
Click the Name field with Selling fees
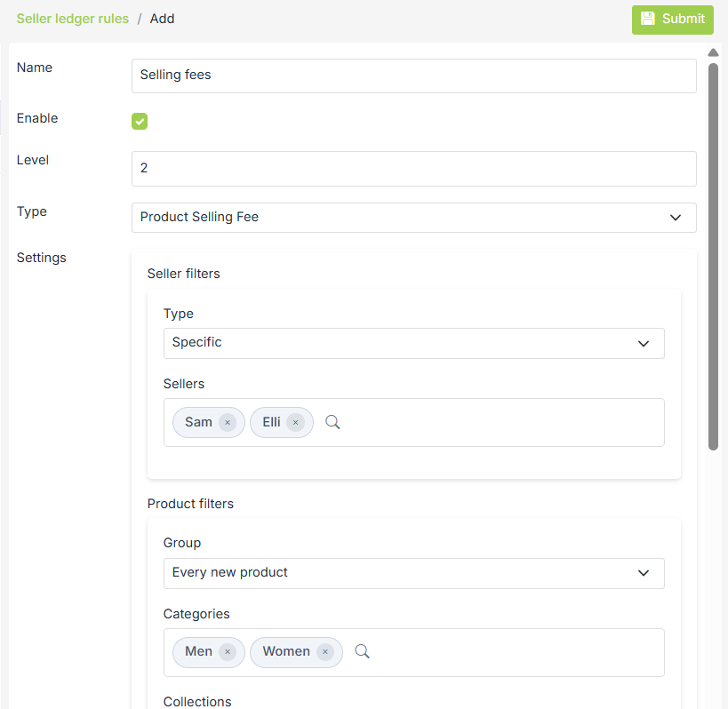point(413,76)
